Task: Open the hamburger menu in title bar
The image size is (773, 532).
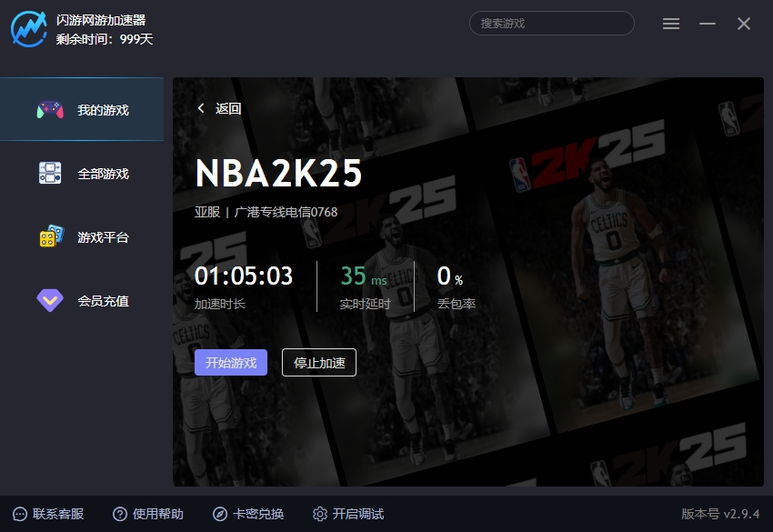Action: (671, 24)
